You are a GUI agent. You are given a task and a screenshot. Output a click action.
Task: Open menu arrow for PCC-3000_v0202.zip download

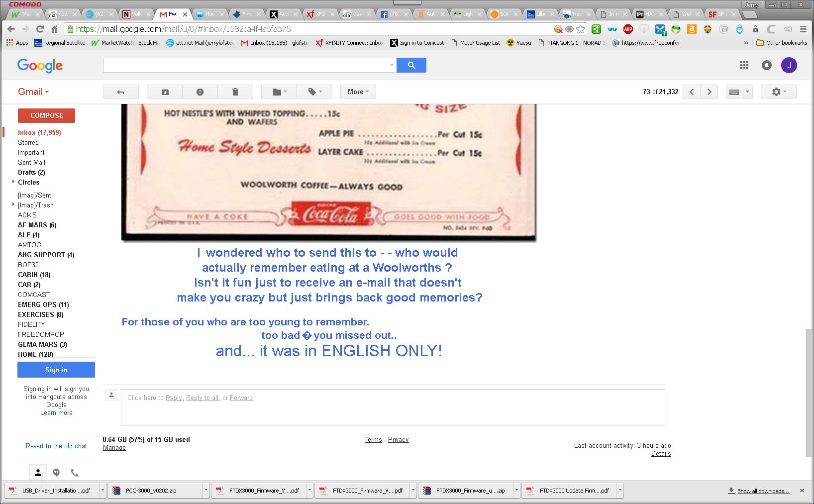[206, 490]
